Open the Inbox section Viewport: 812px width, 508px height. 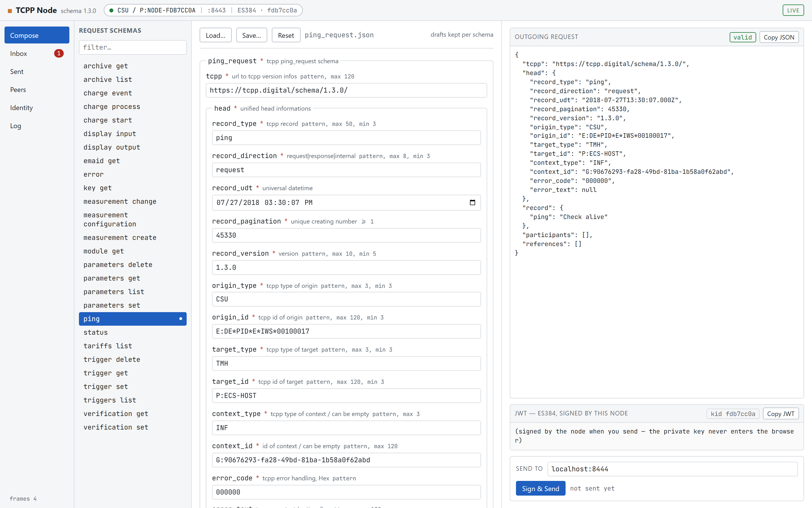[37, 53]
